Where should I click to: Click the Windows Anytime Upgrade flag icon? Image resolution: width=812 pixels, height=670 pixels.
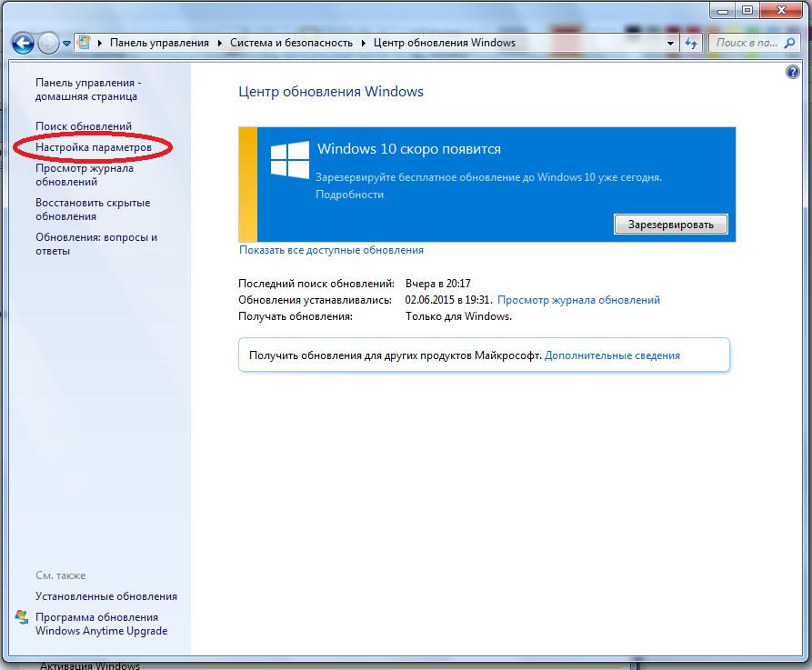tap(23, 617)
